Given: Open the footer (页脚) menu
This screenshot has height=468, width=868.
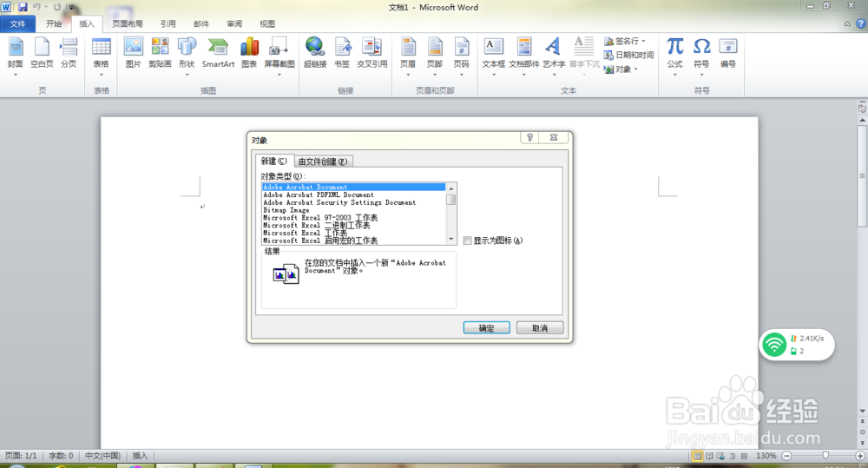Looking at the screenshot, I should pos(435,56).
